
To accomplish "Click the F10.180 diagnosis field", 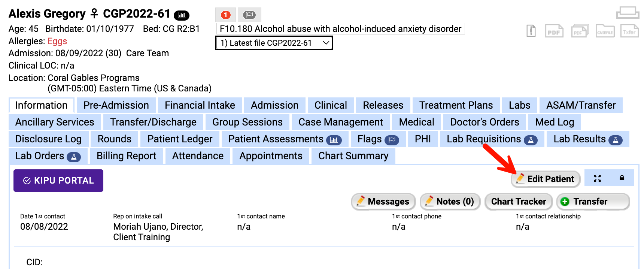I will click(340, 29).
